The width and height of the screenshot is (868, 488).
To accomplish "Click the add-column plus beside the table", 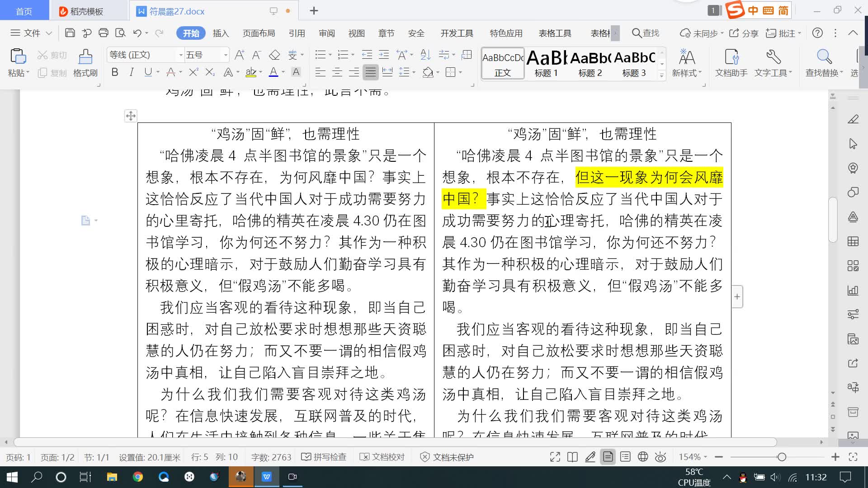I will 737,297.
